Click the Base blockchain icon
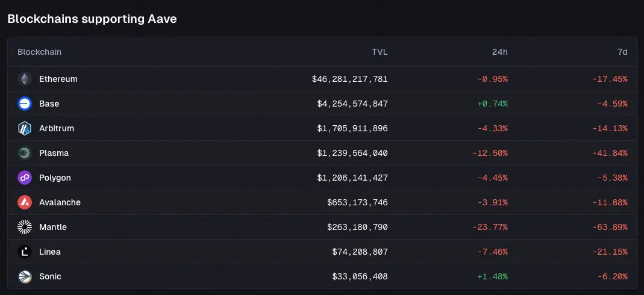 (x=25, y=104)
